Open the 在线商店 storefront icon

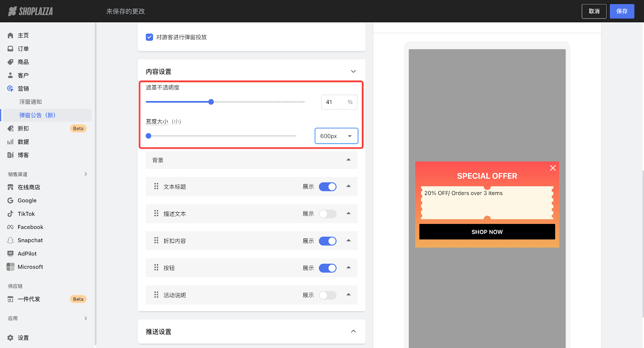coord(10,187)
